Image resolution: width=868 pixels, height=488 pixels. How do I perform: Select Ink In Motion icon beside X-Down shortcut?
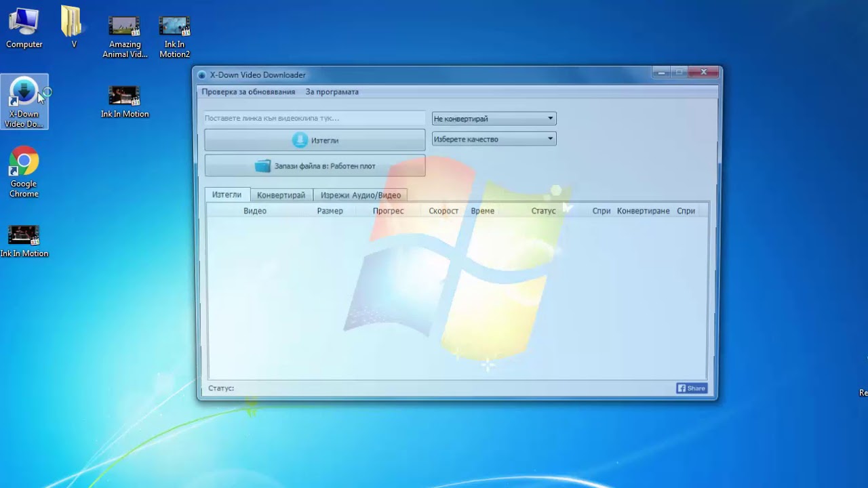(x=125, y=102)
